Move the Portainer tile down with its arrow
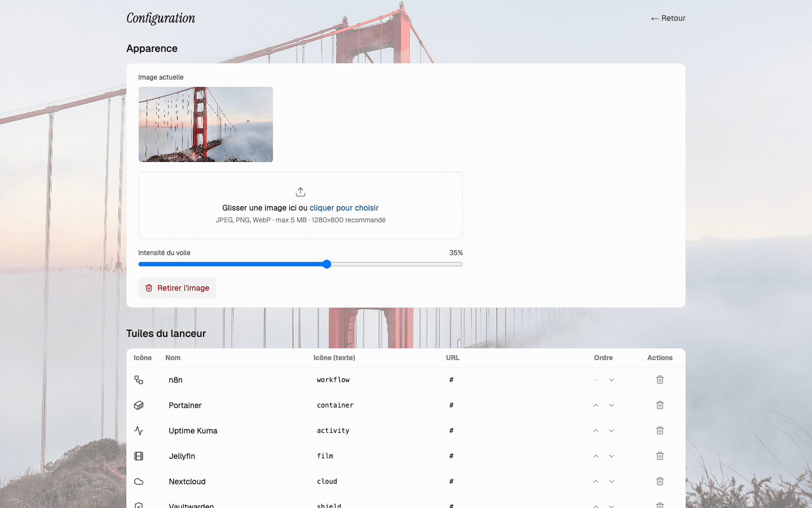This screenshot has width=812, height=508. 611,405
